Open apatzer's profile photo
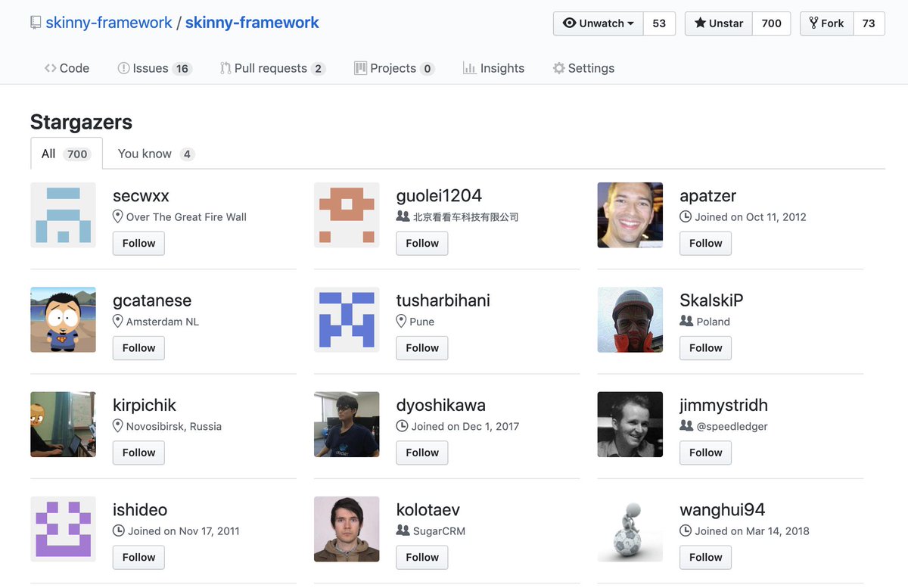This screenshot has height=588, width=908. coord(630,215)
